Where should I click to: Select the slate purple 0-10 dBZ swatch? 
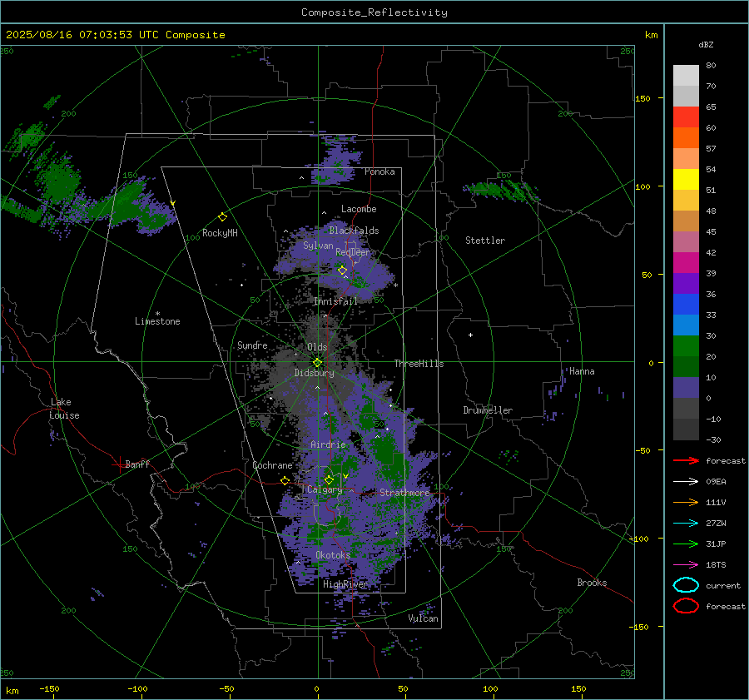coord(686,388)
